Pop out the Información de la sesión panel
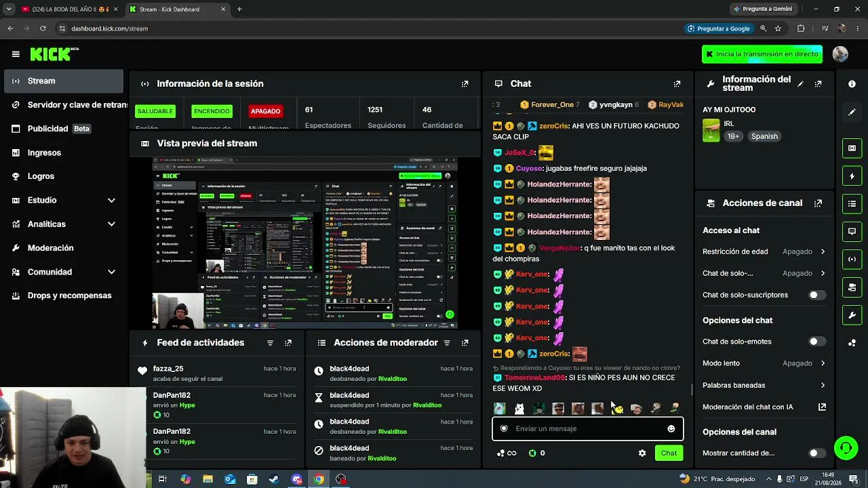The width and height of the screenshot is (868, 488). tap(465, 84)
